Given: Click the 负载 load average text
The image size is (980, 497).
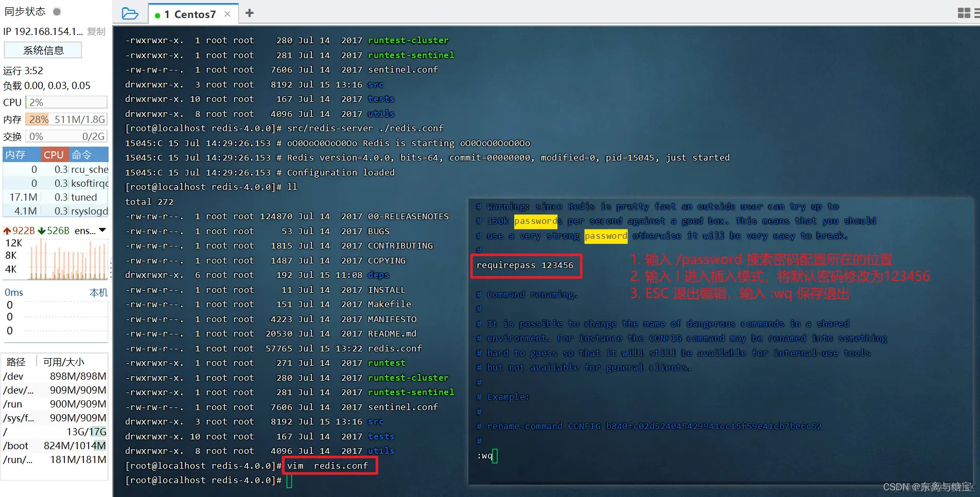Looking at the screenshot, I should [47, 85].
